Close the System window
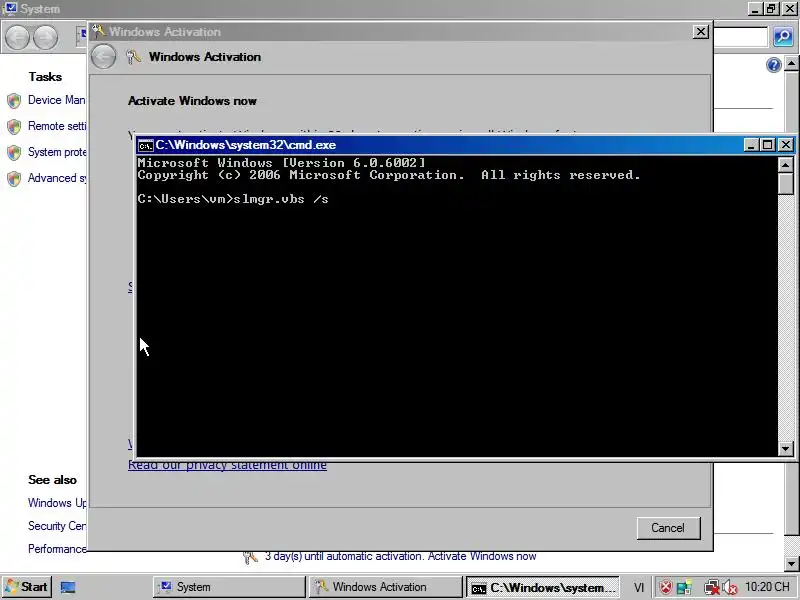Screen dimensions: 800x600 click(789, 8)
